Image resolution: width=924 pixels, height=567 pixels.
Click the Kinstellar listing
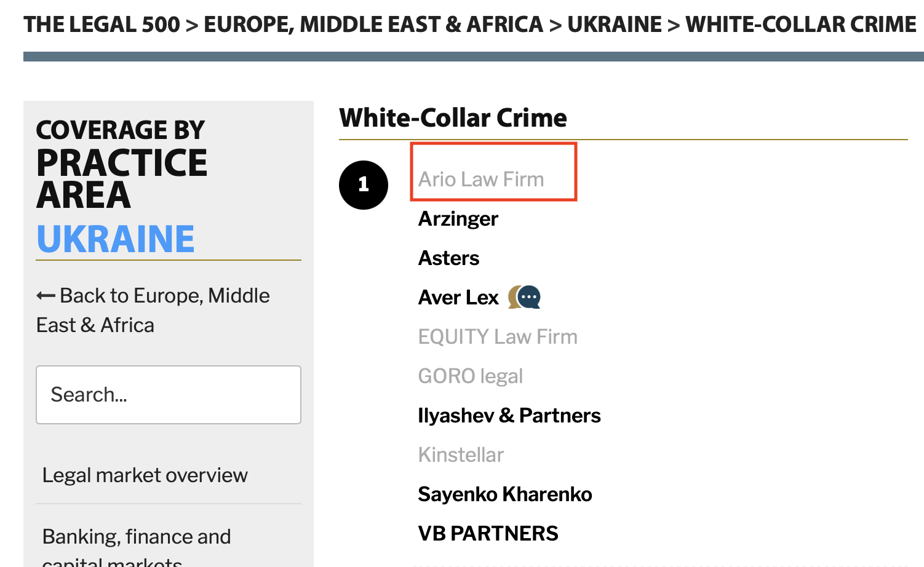pos(461,454)
